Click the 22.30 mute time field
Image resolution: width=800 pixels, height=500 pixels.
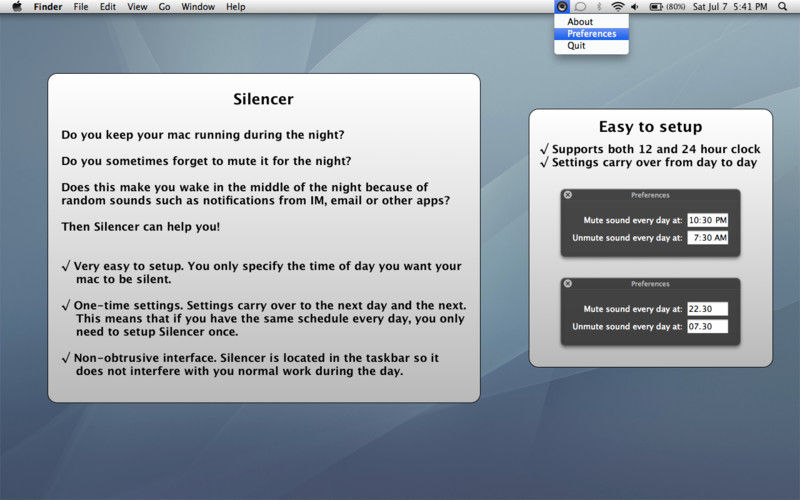click(708, 309)
